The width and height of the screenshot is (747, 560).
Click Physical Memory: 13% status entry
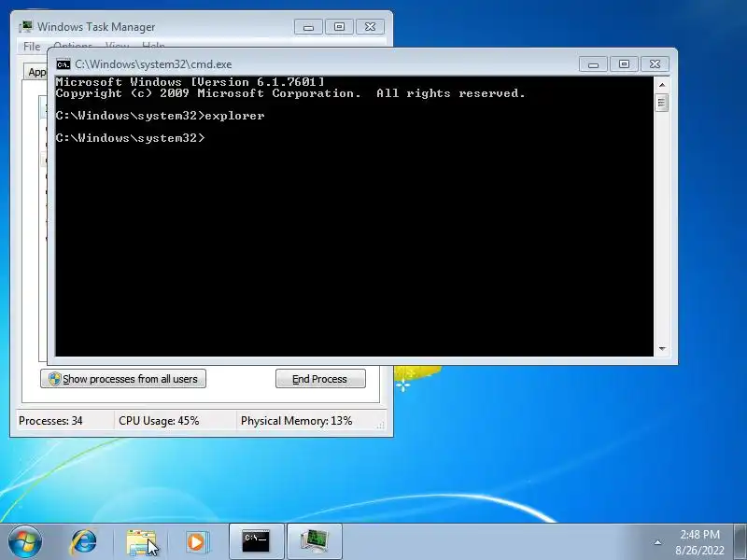[296, 421]
